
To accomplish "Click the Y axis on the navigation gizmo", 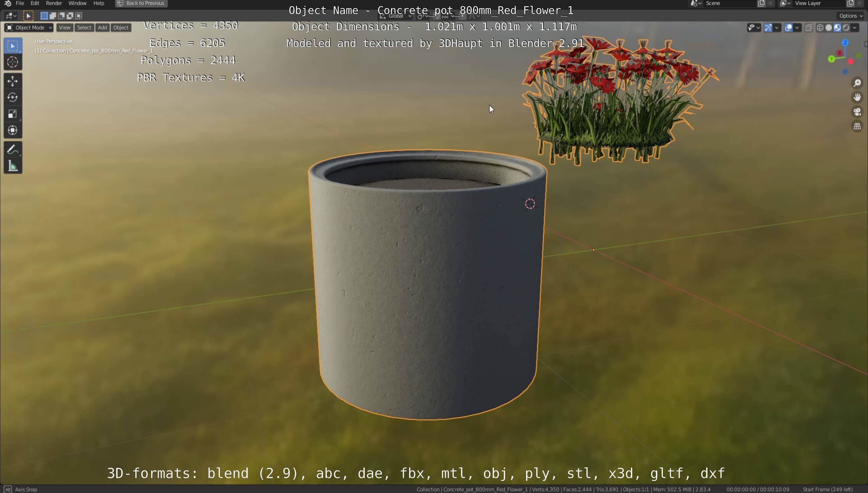I will tap(831, 59).
